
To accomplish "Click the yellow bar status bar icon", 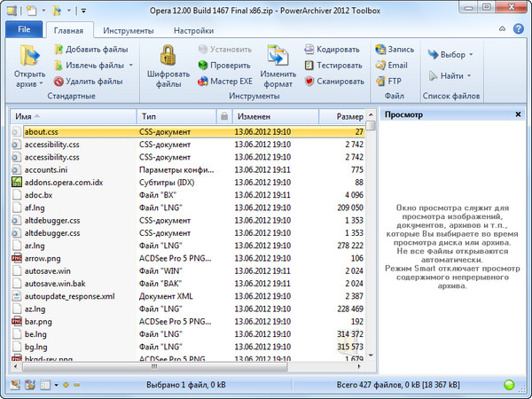I will pyautogui.click(x=77, y=385).
